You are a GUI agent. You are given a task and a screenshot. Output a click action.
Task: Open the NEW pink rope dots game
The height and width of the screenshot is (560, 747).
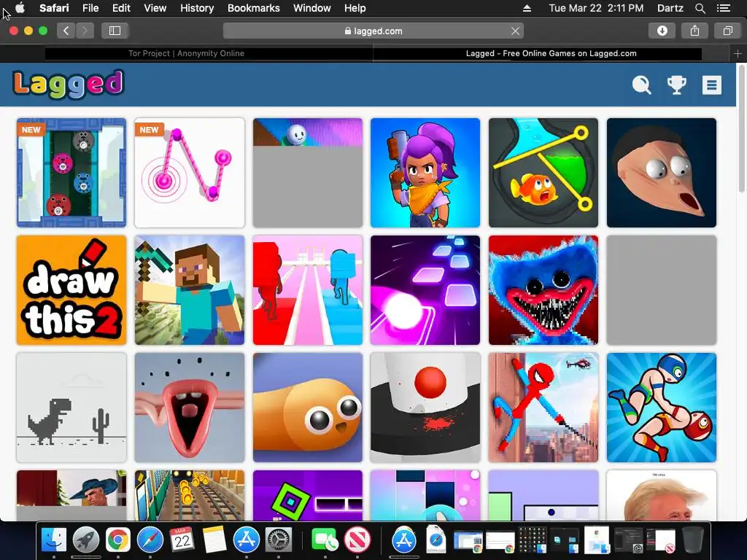190,173
